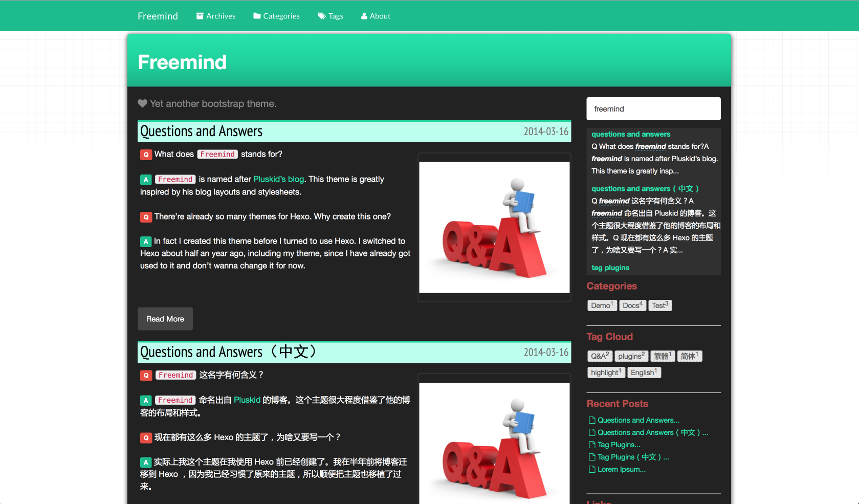Click the 'Tag Cloud' sidebar heading
This screenshot has width=859, height=504.
coord(610,337)
